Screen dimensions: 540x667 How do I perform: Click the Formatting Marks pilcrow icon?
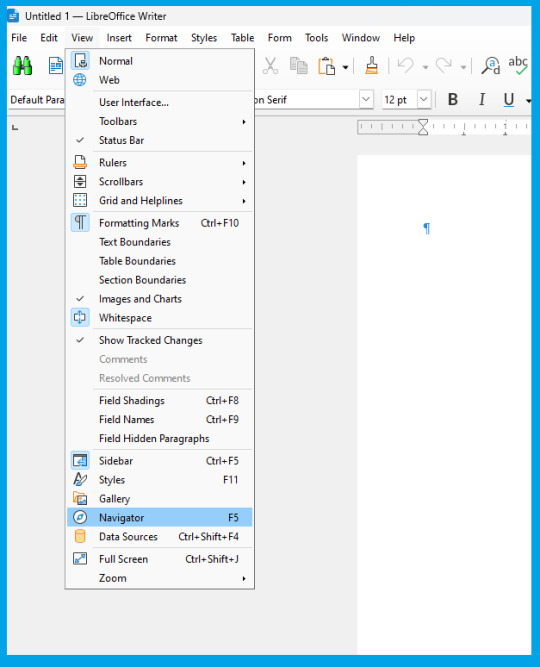pyautogui.click(x=80, y=222)
